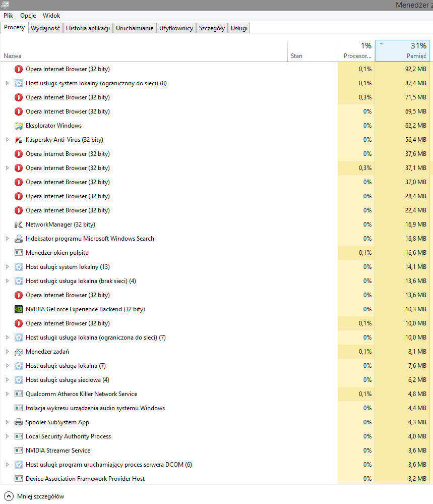Open the Usługi tab

click(x=239, y=28)
